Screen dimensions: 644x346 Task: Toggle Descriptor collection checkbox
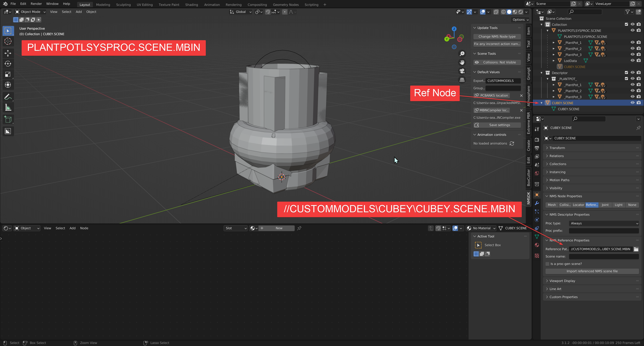pyautogui.click(x=626, y=73)
